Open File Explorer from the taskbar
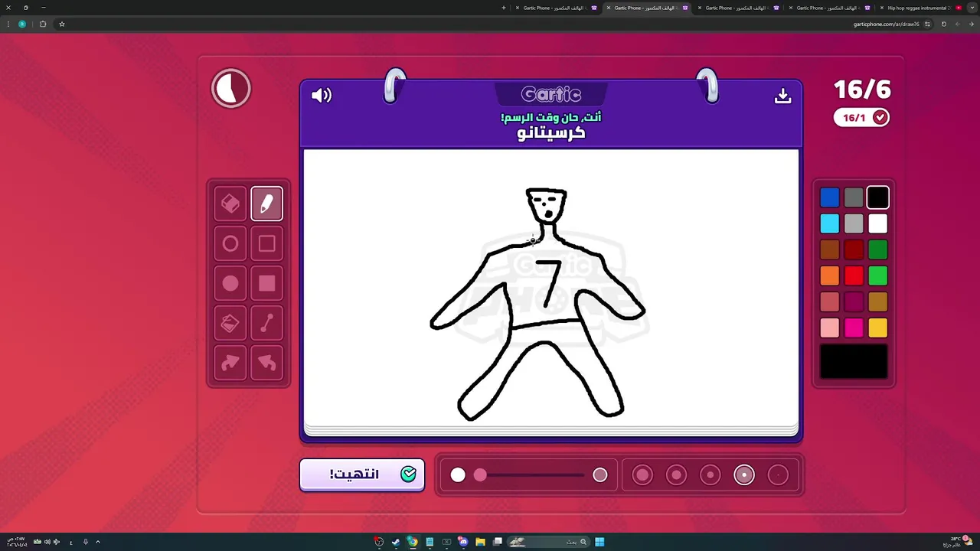 pyautogui.click(x=480, y=542)
